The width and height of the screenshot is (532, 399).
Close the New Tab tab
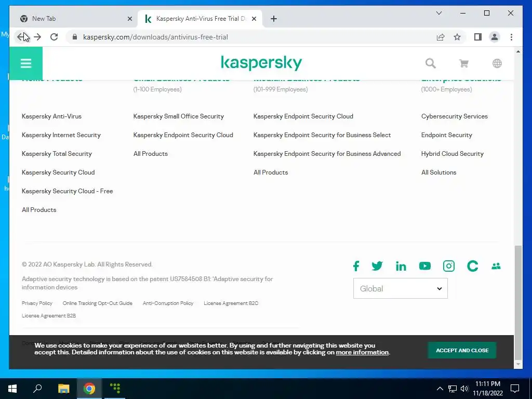pyautogui.click(x=129, y=19)
